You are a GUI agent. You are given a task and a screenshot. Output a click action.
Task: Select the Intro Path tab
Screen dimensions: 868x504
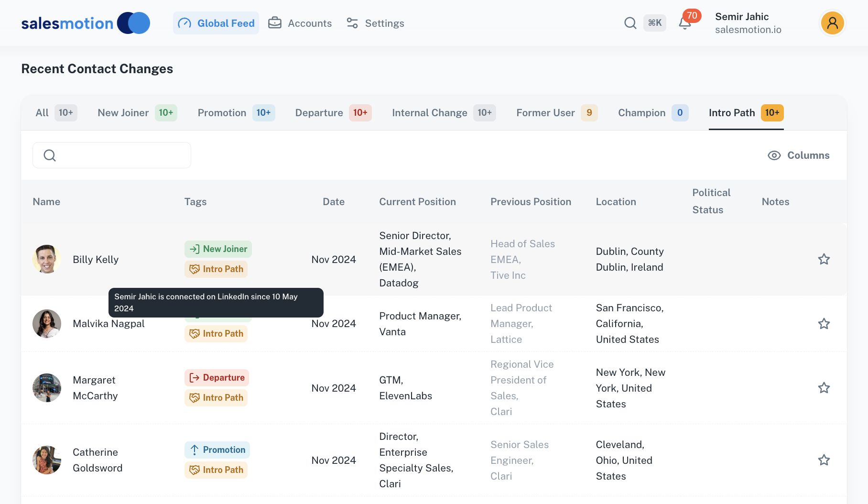click(746, 113)
